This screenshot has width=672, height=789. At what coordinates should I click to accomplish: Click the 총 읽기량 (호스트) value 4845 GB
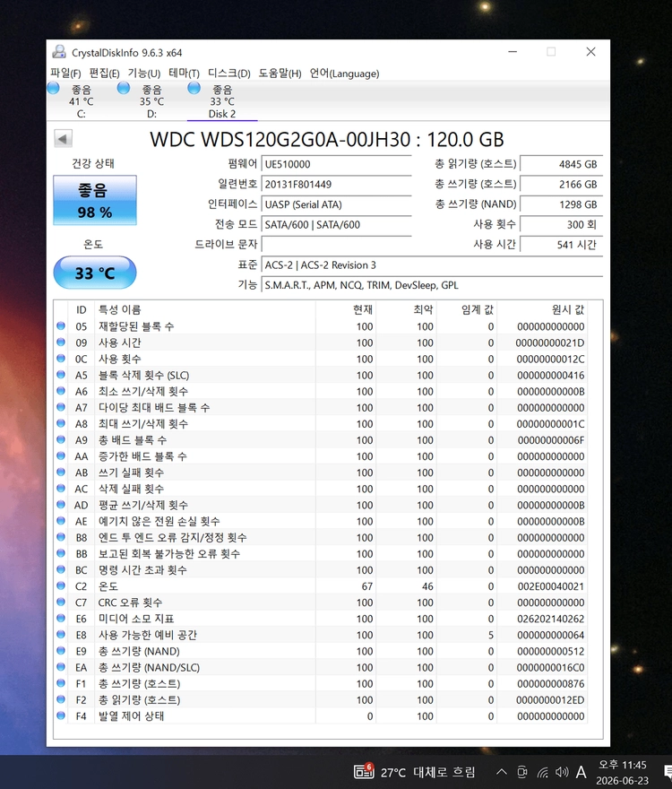(x=561, y=164)
